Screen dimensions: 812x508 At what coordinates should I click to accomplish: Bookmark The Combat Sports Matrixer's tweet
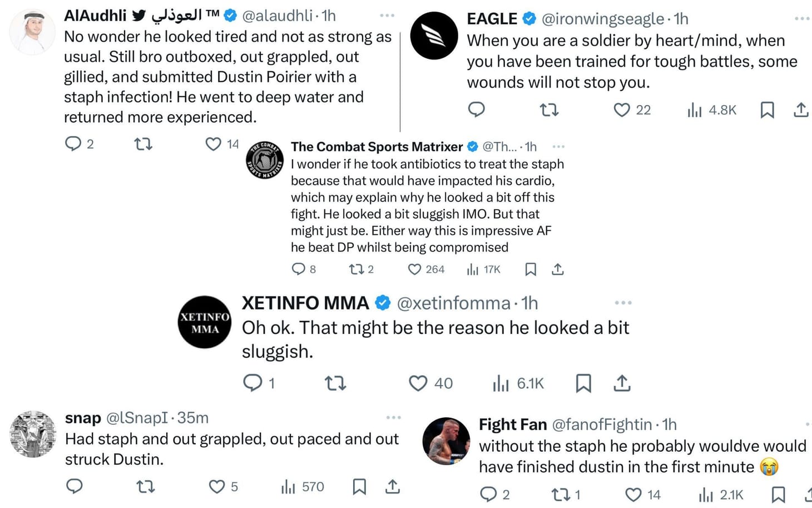[x=530, y=269]
